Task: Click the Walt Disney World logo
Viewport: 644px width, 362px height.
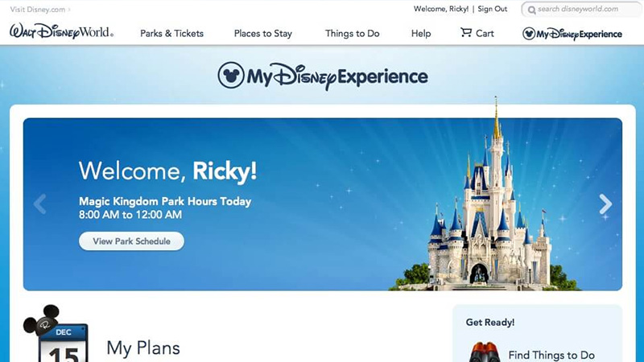Action: click(x=61, y=31)
